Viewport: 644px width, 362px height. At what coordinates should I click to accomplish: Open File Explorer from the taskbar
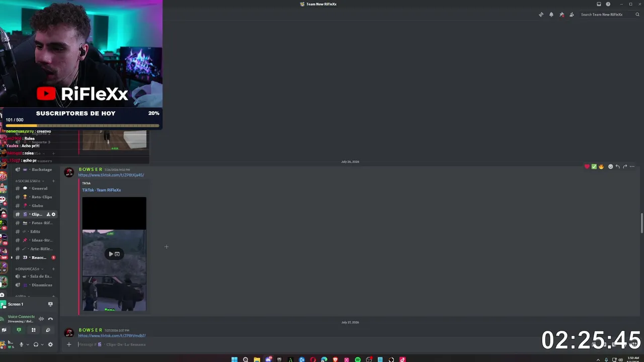257,359
